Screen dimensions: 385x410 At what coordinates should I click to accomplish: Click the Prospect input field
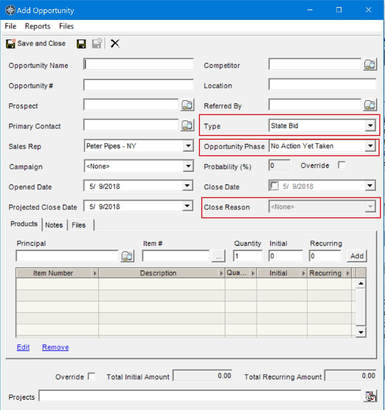click(x=131, y=105)
